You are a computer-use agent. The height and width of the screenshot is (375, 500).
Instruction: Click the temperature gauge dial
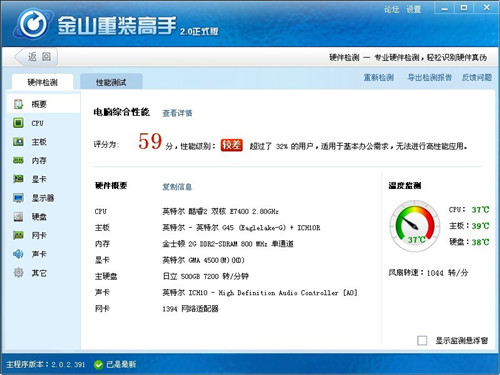click(x=414, y=226)
